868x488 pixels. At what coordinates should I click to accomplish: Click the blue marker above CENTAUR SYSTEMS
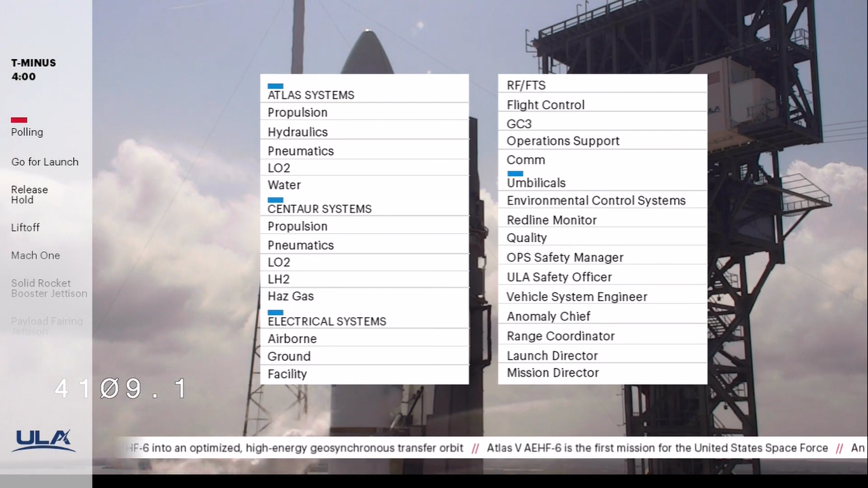tap(275, 200)
